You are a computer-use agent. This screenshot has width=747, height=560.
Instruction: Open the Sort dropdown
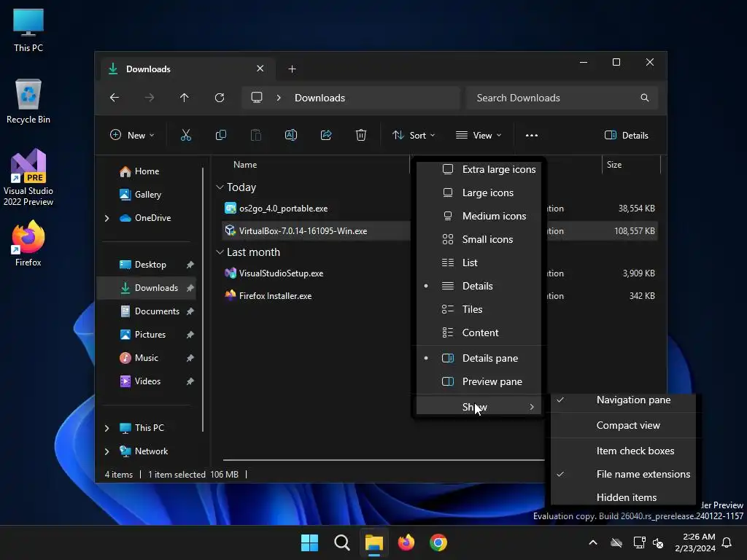pyautogui.click(x=414, y=135)
